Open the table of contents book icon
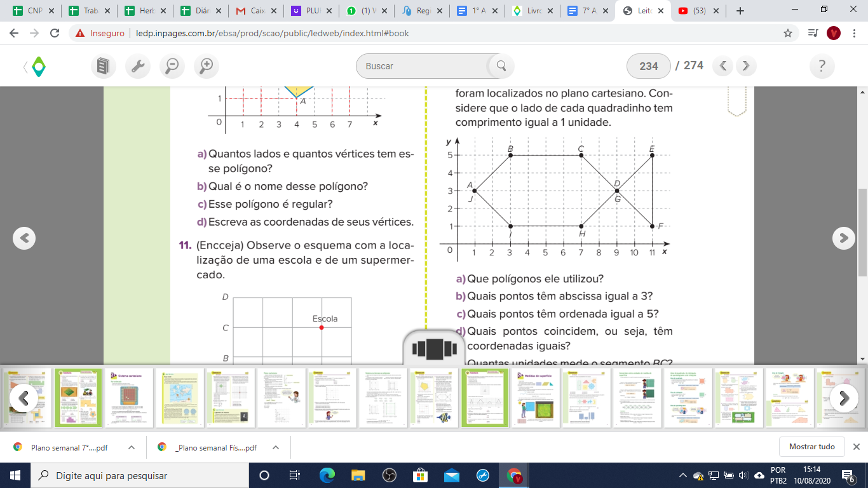 pyautogui.click(x=103, y=65)
